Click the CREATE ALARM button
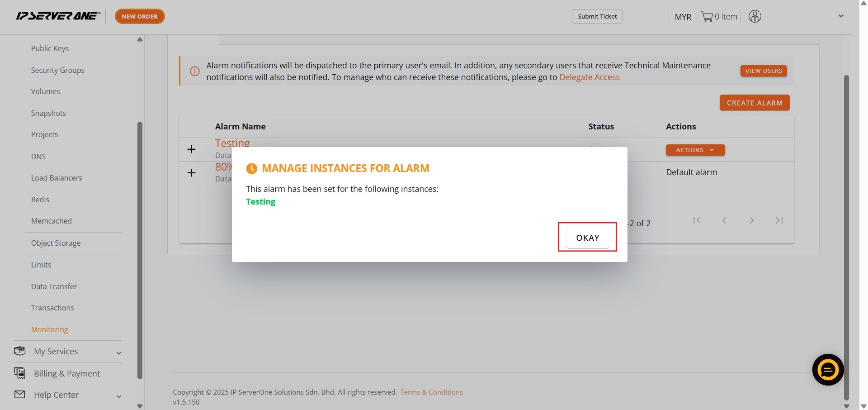 [754, 103]
